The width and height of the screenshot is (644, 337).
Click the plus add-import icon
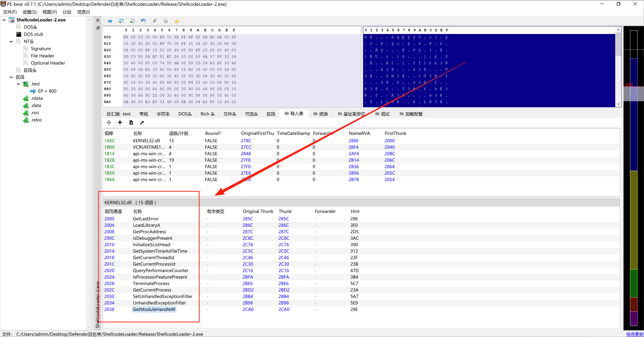120,122
